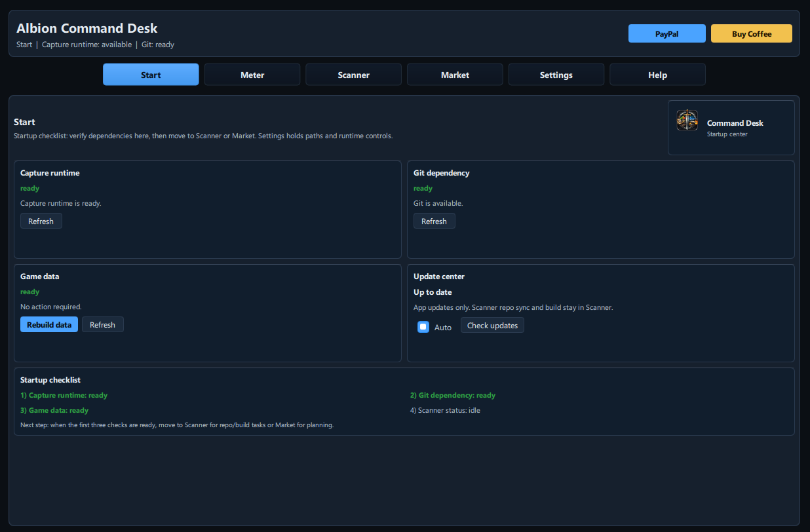The height and width of the screenshot is (532, 810).
Task: Open the Command Desk logo icon
Action: point(687,120)
